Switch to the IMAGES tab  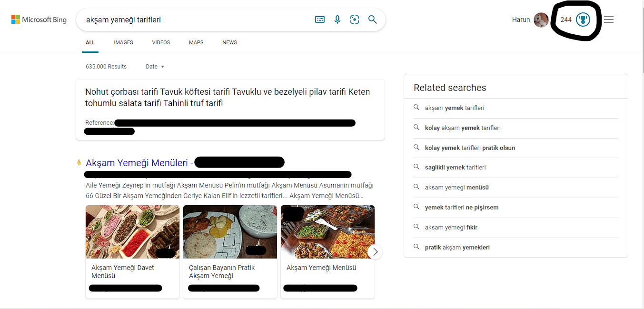(123, 42)
